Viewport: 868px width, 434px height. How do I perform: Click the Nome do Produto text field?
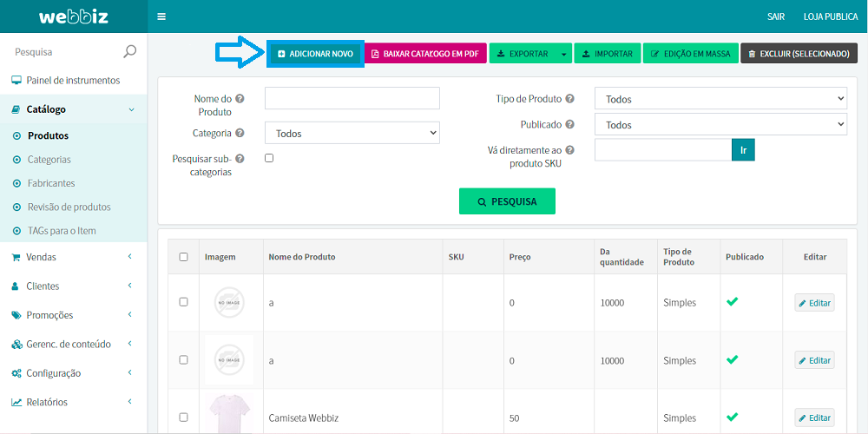pyautogui.click(x=352, y=99)
